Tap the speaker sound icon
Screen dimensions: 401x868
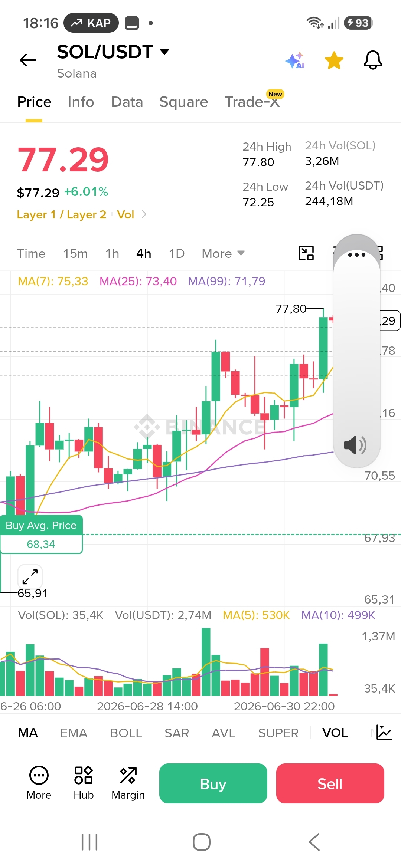(x=355, y=445)
